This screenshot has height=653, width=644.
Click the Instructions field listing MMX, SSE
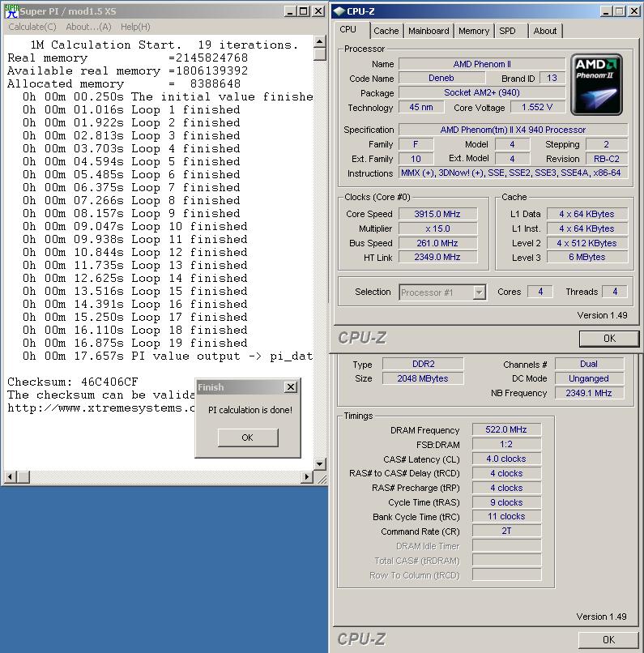[513, 173]
